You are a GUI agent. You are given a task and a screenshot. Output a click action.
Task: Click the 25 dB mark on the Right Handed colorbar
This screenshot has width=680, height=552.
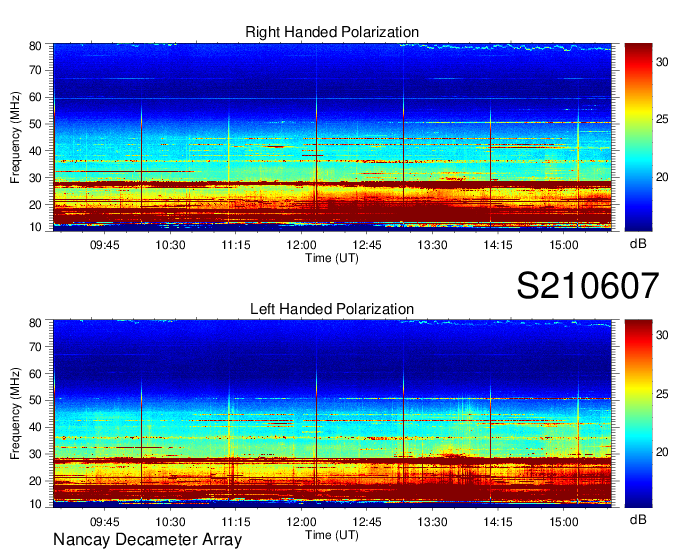pos(662,119)
